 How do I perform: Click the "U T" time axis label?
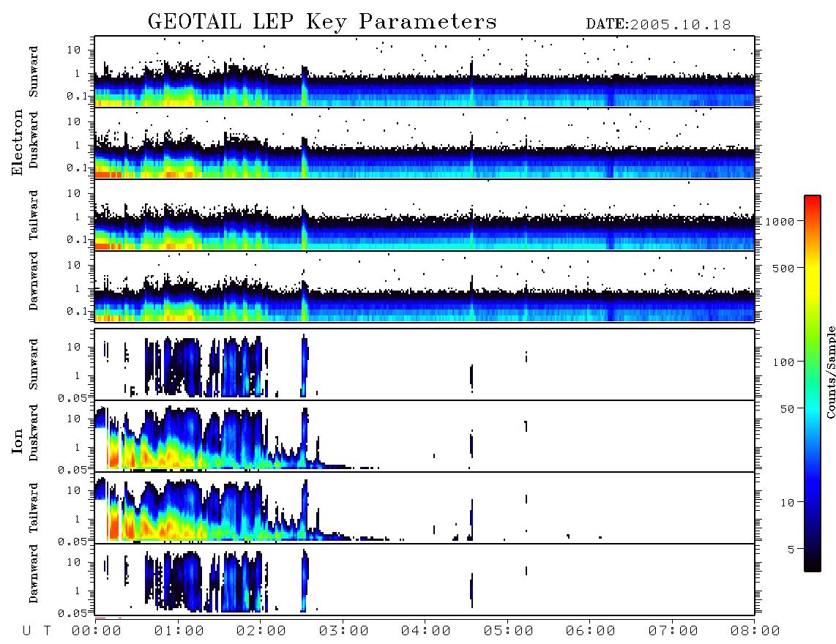[37, 632]
